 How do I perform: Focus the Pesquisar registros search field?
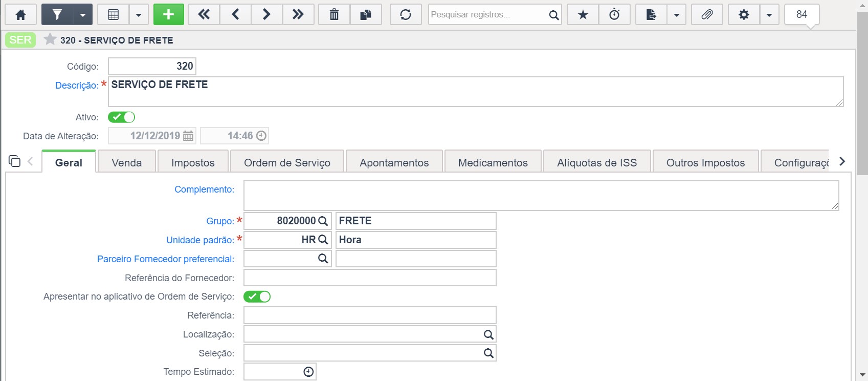click(487, 15)
